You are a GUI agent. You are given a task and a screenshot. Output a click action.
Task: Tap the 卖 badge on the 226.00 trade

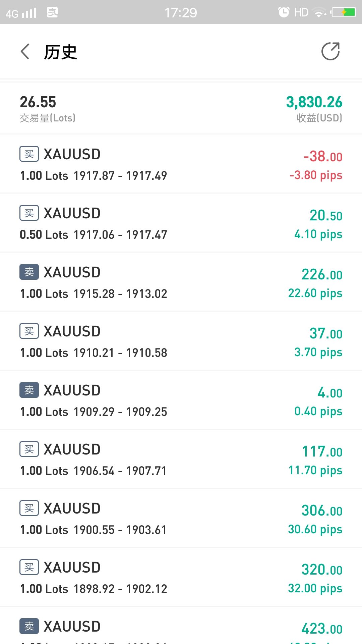pyautogui.click(x=29, y=272)
